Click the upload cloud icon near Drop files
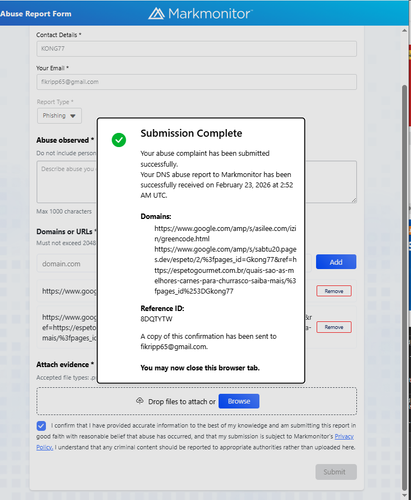The width and height of the screenshot is (411, 500). coord(140,401)
